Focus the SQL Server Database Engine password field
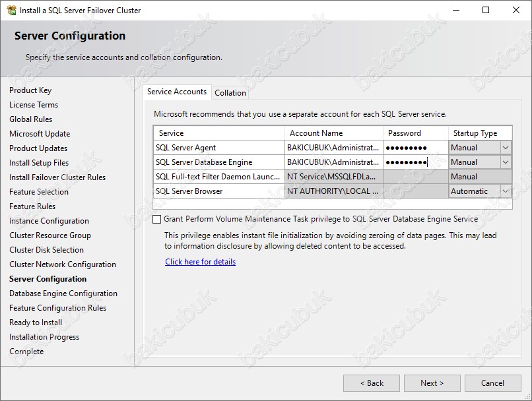The image size is (532, 401). click(x=416, y=162)
